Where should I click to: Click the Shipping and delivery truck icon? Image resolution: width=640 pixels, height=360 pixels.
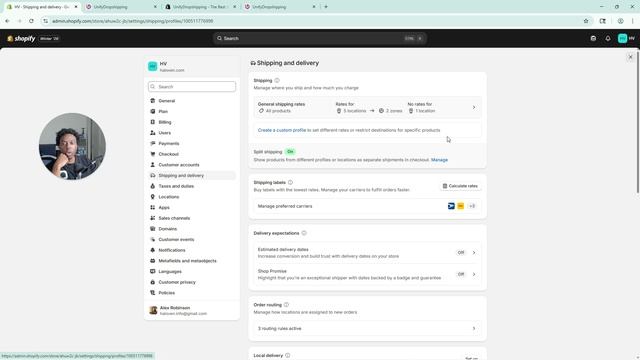click(153, 175)
